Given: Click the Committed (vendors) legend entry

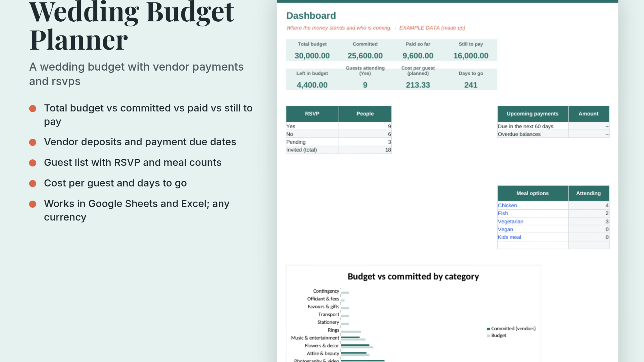Looking at the screenshot, I should [511, 329].
